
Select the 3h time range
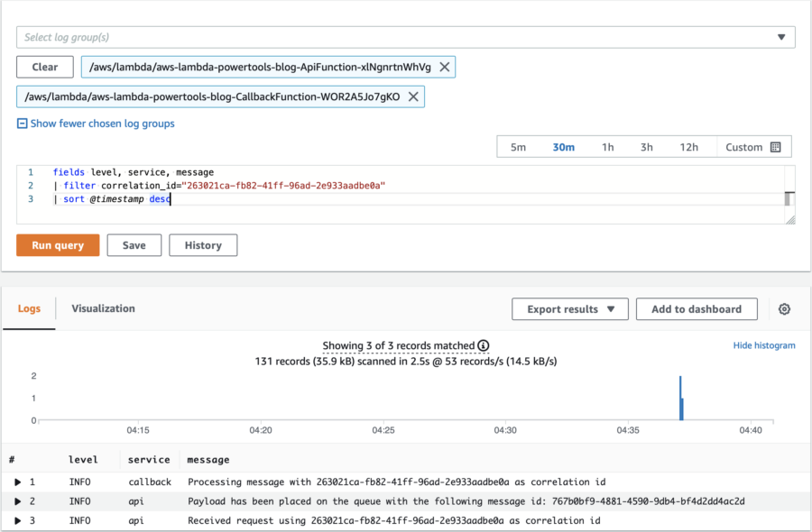646,147
